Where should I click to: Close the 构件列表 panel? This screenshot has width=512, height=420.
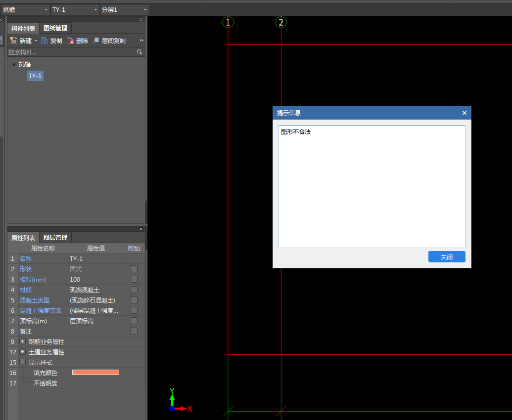[x=141, y=20]
